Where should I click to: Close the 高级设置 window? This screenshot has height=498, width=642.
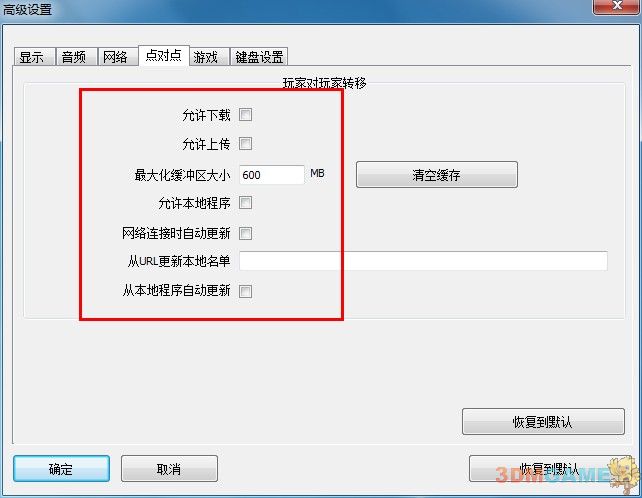616,6
